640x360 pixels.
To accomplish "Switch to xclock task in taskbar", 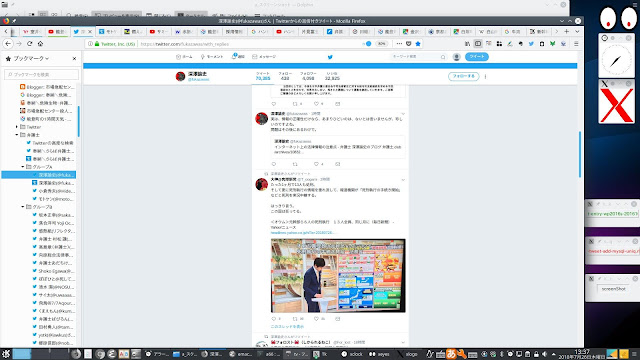I will (352, 354).
